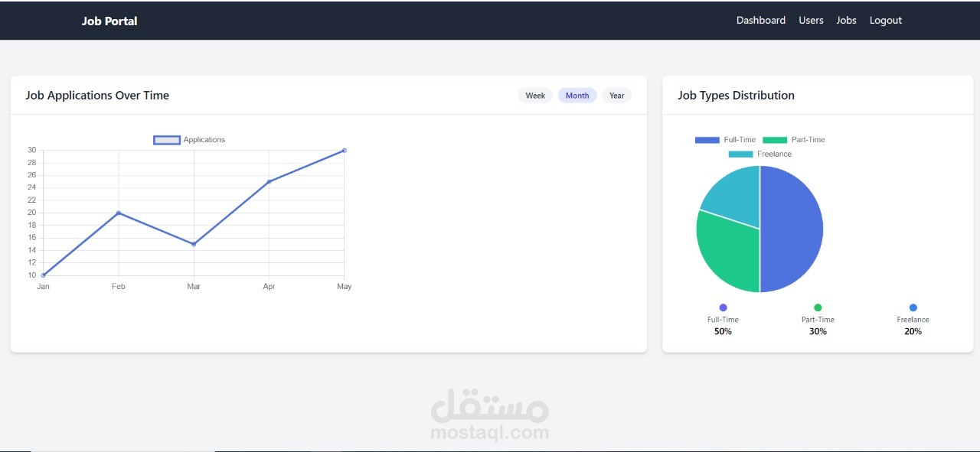The height and width of the screenshot is (452, 980).
Task: Open the Jobs navigation link
Action: tap(846, 21)
